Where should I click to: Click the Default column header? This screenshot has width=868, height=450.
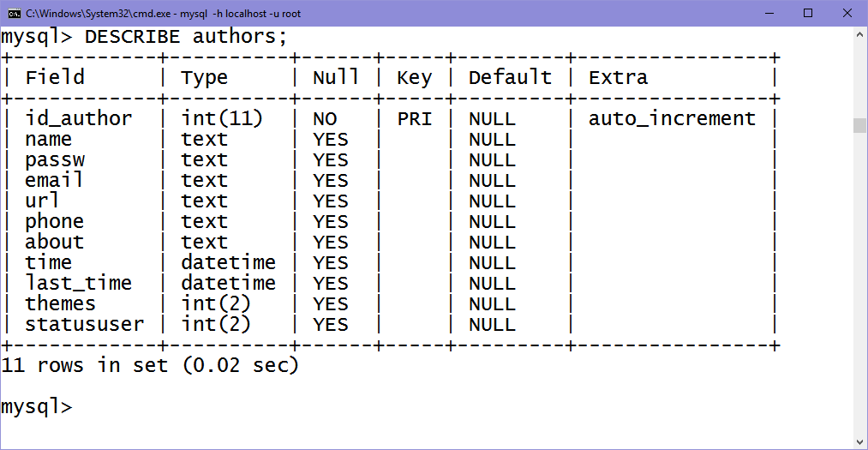click(510, 77)
